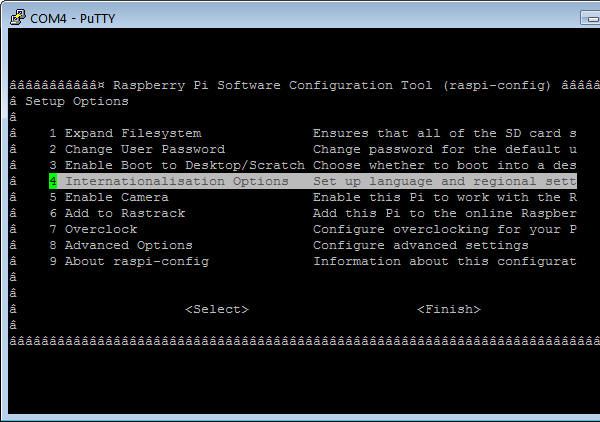Open the Overclock option
Image resolution: width=600 pixels, height=422 pixels.
101,229
